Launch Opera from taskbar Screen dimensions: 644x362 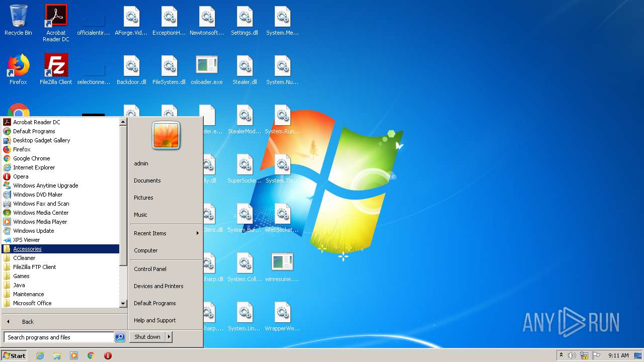(108, 355)
